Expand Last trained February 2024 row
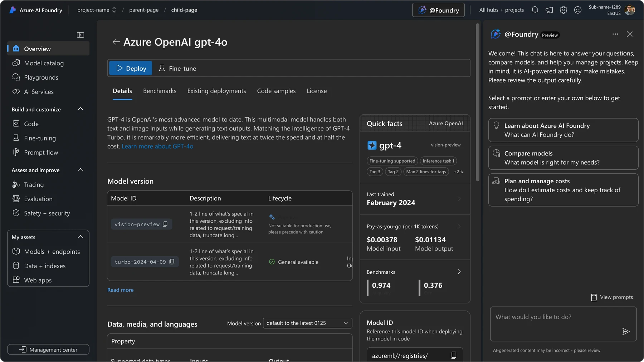 pos(415,199)
